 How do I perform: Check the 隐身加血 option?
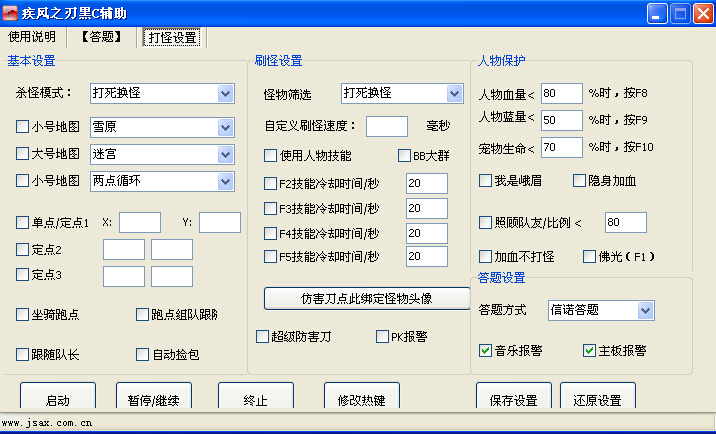(x=580, y=181)
